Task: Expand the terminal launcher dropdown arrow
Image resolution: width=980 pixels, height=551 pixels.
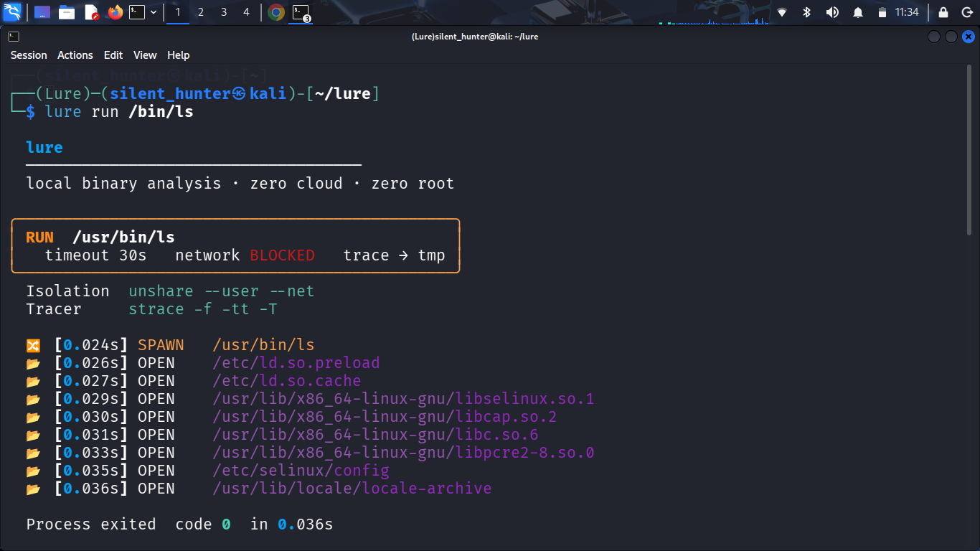Action: 154,12
